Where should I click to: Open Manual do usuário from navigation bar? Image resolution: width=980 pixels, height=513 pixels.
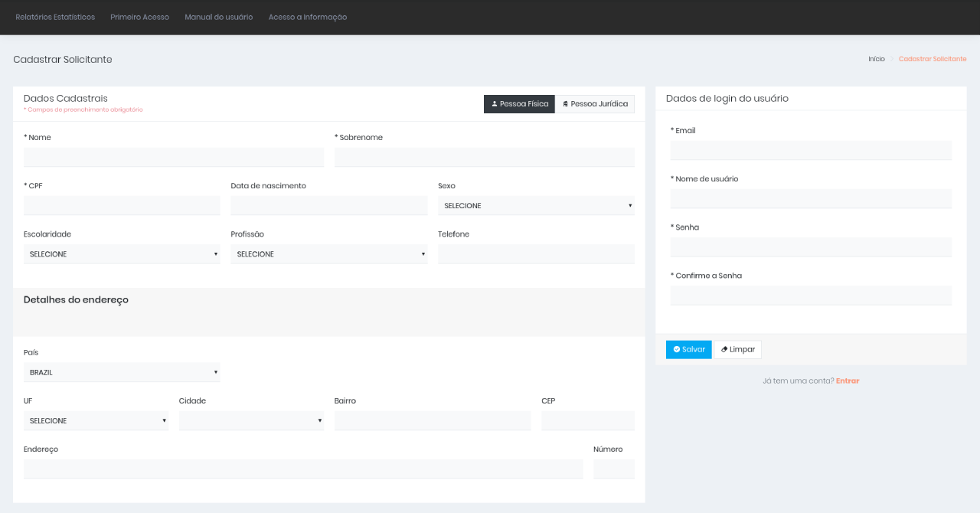(218, 17)
